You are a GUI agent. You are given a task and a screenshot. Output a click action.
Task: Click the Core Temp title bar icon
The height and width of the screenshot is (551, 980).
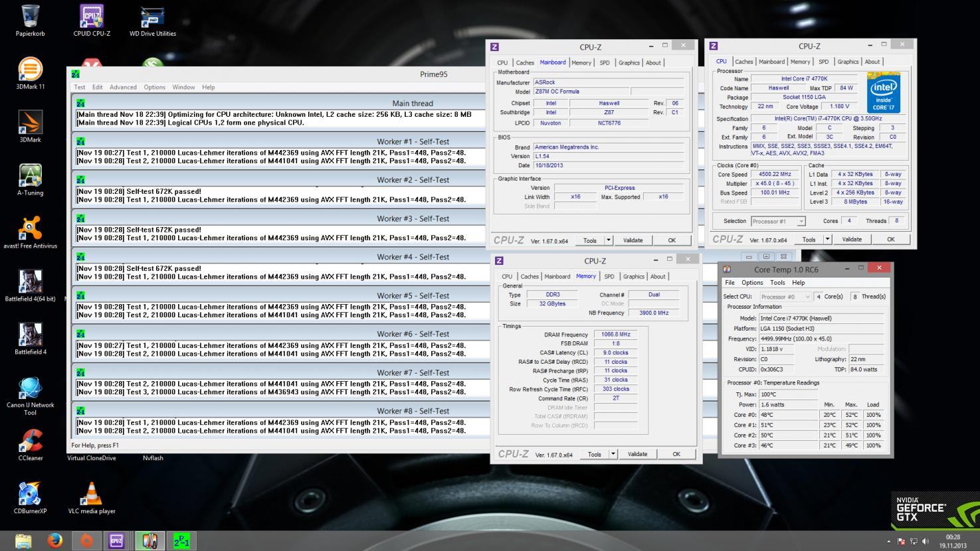pyautogui.click(x=727, y=270)
